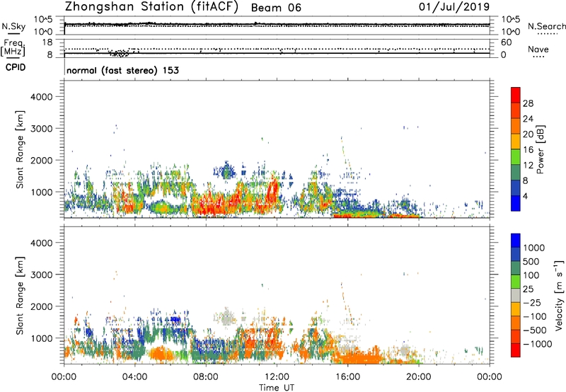Click the '2000' tick on the power panel
Viewport: 566px width, 392px height.
tap(41, 160)
